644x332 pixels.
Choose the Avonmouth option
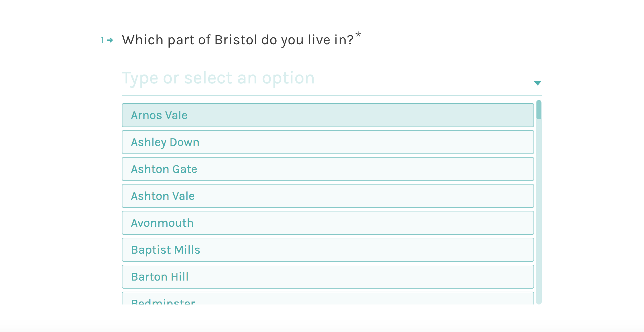(328, 223)
